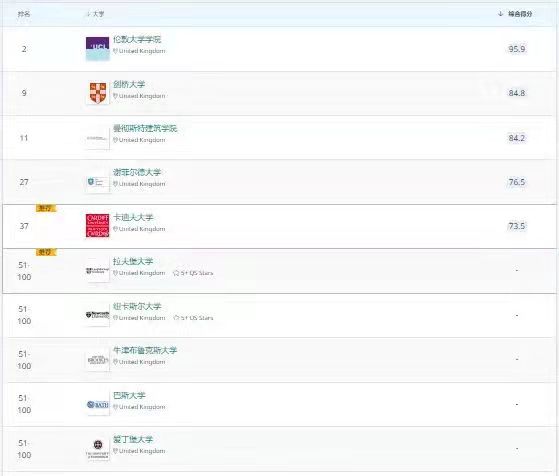Click the Manchester School of Architecture logo
559x476 pixels.
pos(97,138)
